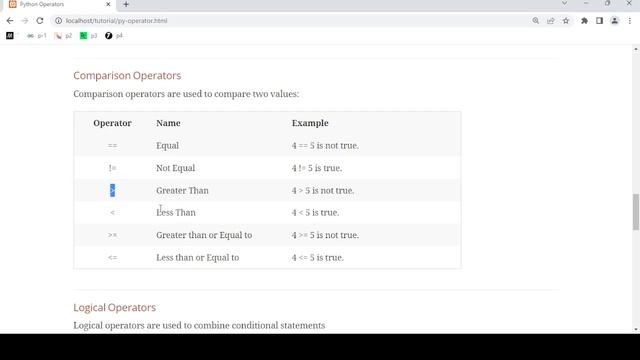The image size is (640, 360).
Task: Share this page icon in address bar
Action: click(551, 20)
